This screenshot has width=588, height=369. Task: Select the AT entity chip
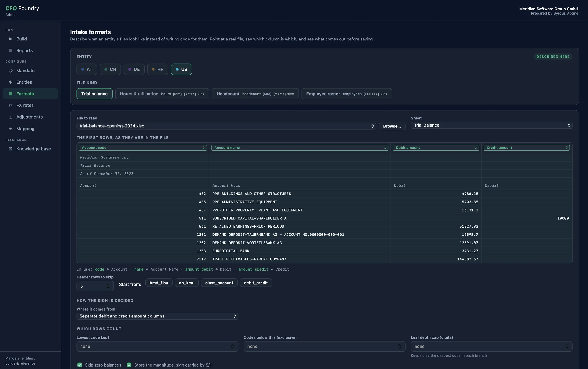point(87,69)
